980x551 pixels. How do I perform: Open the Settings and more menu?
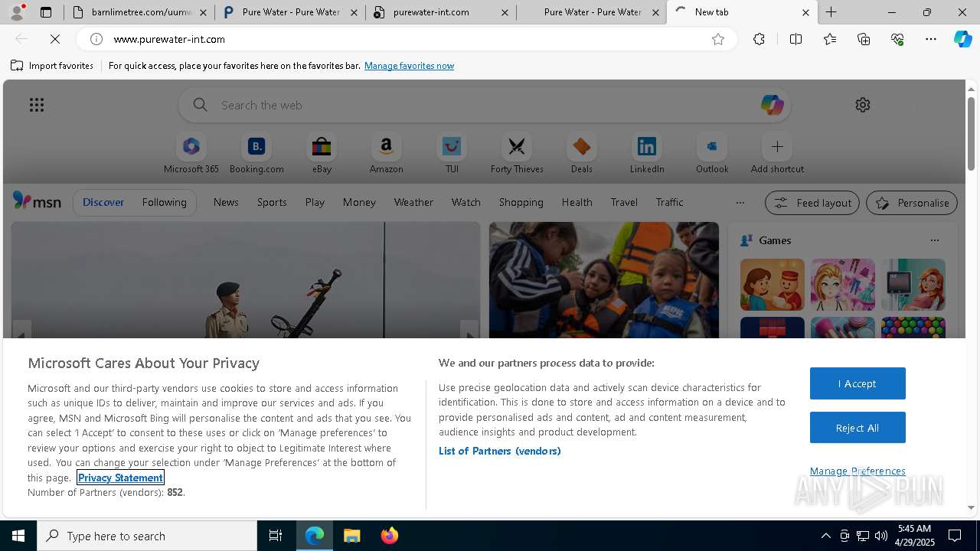tap(931, 39)
